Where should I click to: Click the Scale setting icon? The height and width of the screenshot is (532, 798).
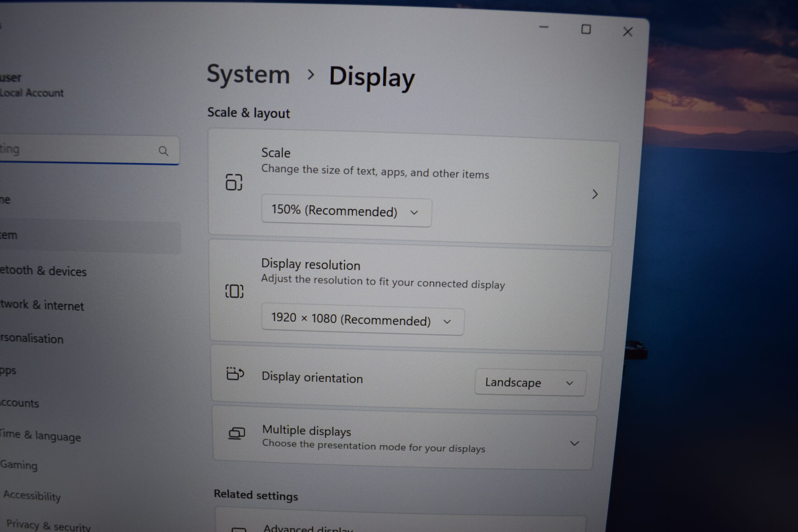click(234, 182)
